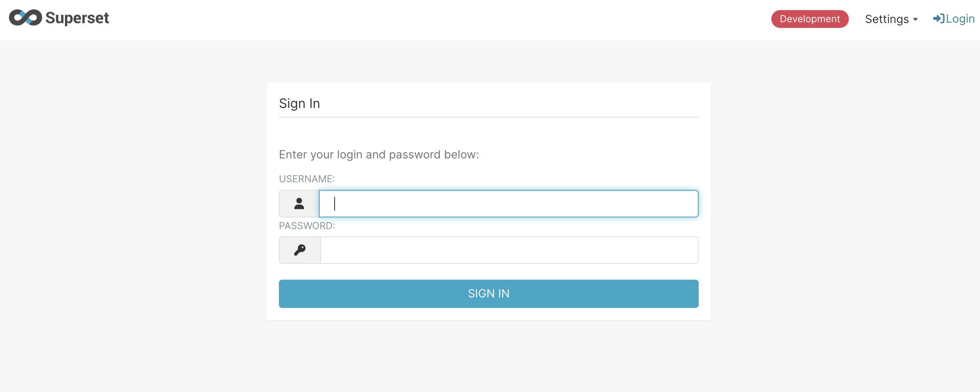Viewport: 980px width, 392px height.
Task: Click the gray page background below the card
Action: (x=488, y=356)
